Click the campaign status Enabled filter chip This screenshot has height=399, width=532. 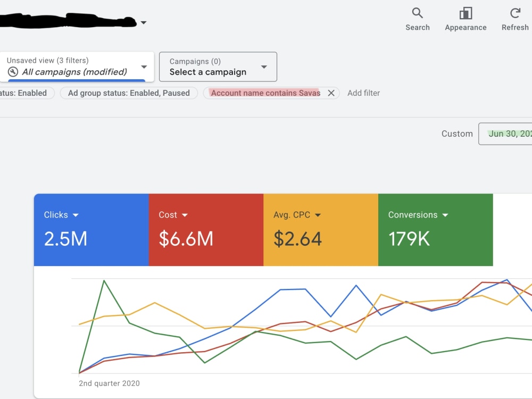tap(26, 93)
